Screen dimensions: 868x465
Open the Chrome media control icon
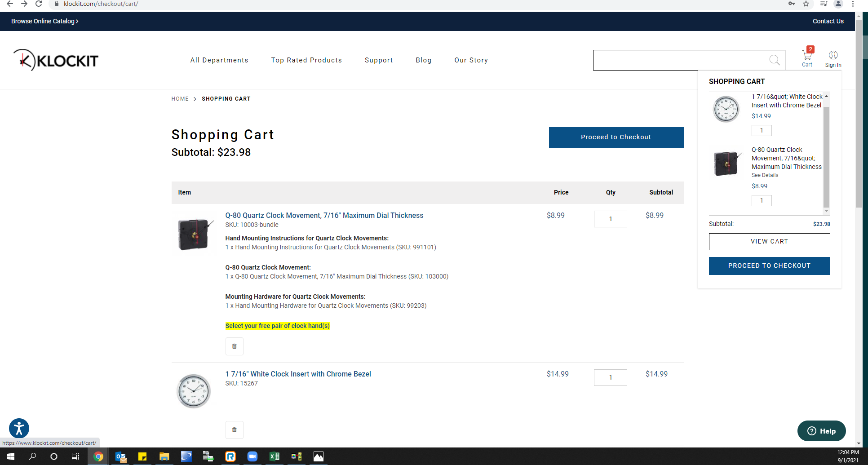pos(824,4)
